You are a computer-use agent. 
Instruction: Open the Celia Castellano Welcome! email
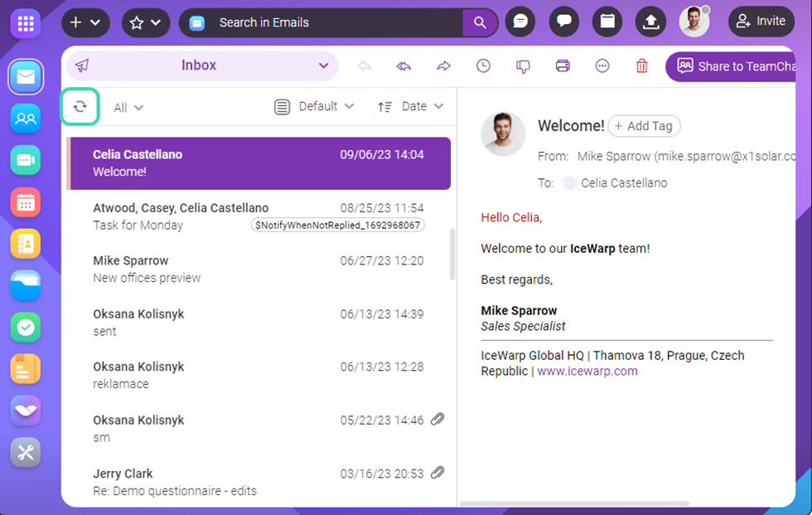tap(259, 163)
